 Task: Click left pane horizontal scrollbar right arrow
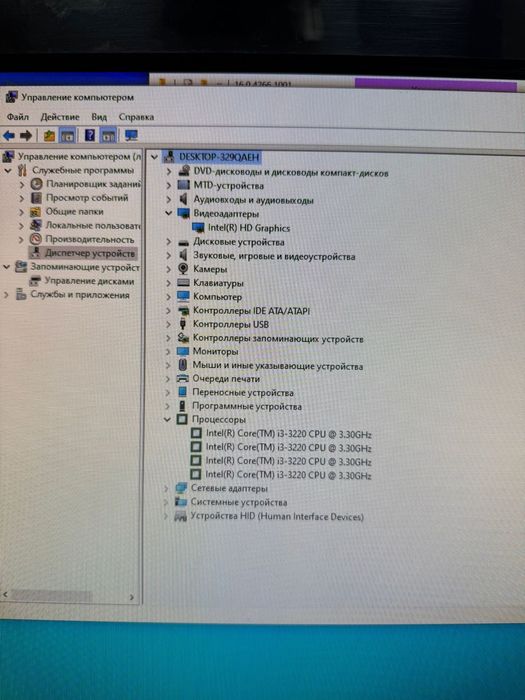132,597
